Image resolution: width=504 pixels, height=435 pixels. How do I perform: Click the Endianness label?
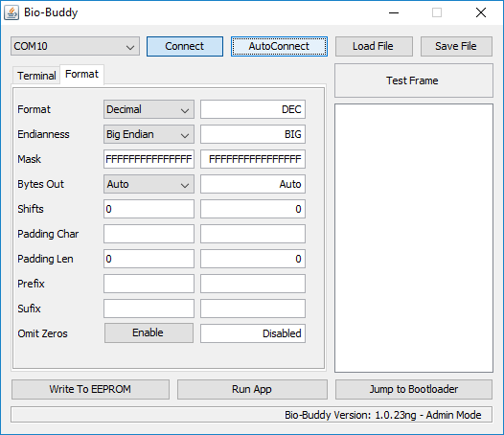click(x=43, y=134)
